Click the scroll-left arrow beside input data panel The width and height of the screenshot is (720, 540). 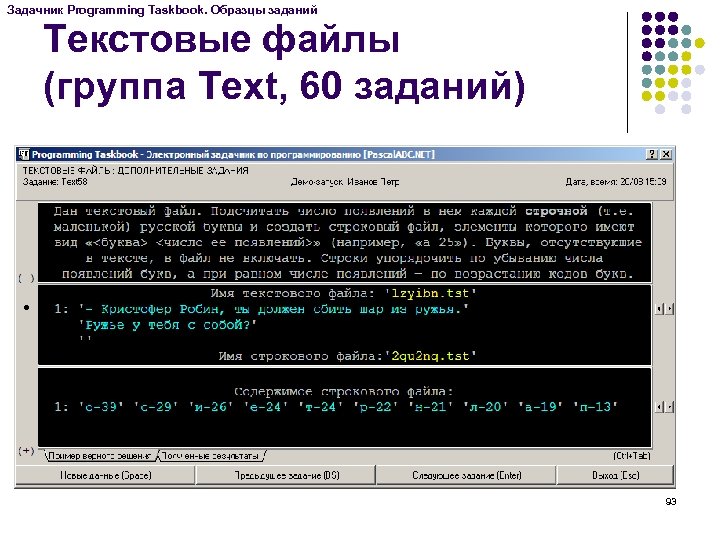pos(659,309)
